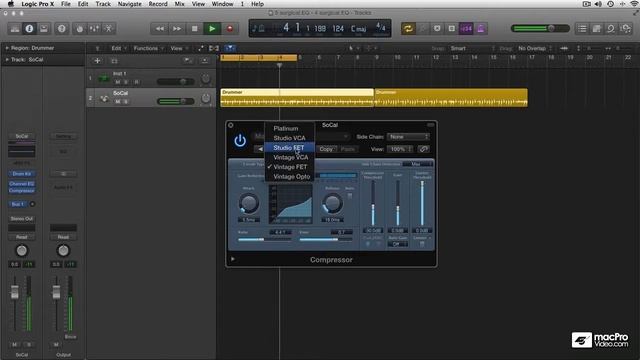Open the View 100% dropdown in plugin header
The height and width of the screenshot is (360, 640).
[400, 149]
